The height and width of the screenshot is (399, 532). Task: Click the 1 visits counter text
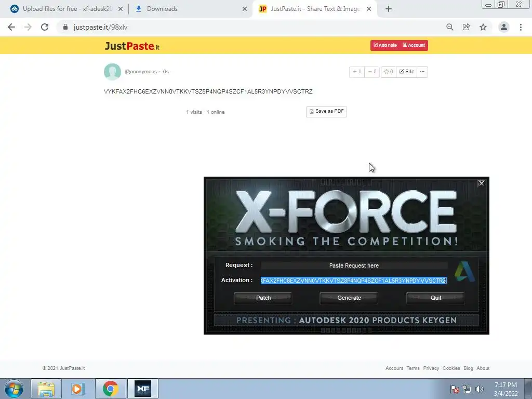coord(194,112)
